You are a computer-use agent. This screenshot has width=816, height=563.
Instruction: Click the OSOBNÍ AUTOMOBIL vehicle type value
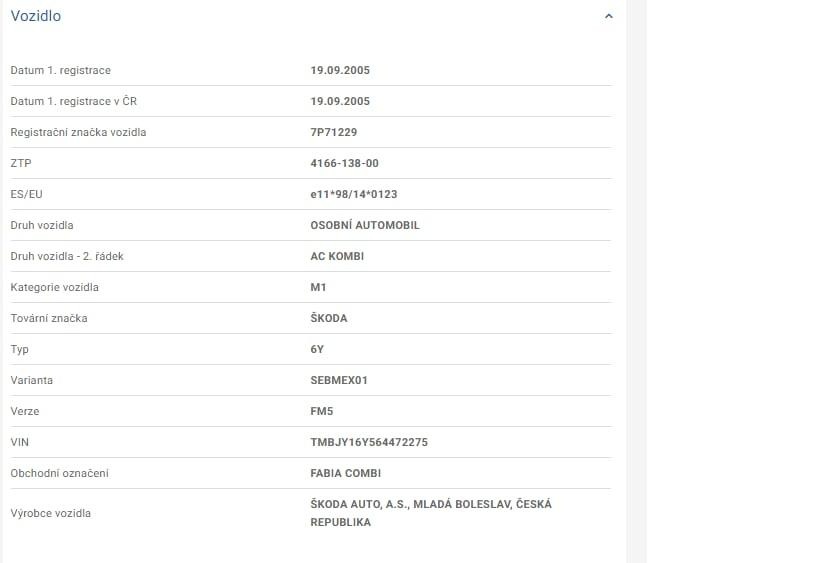[x=365, y=225]
